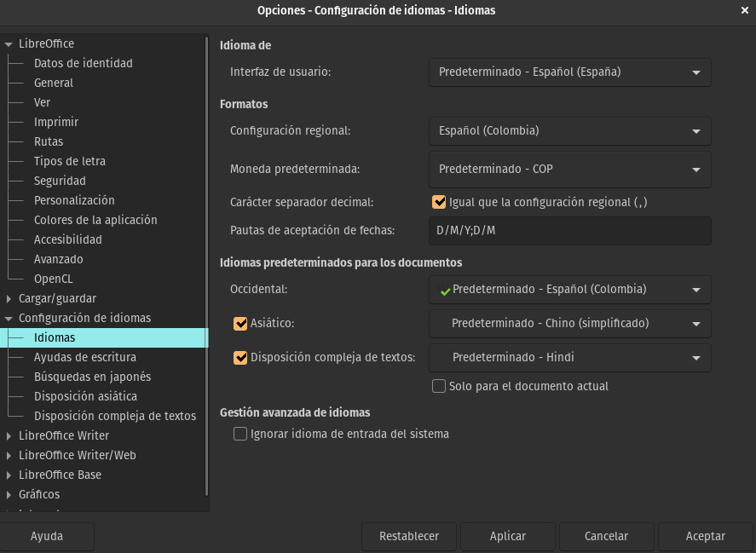Viewport: 756px width, 553px height.
Task: Select Accesibilidad in the options tree
Action: (68, 239)
